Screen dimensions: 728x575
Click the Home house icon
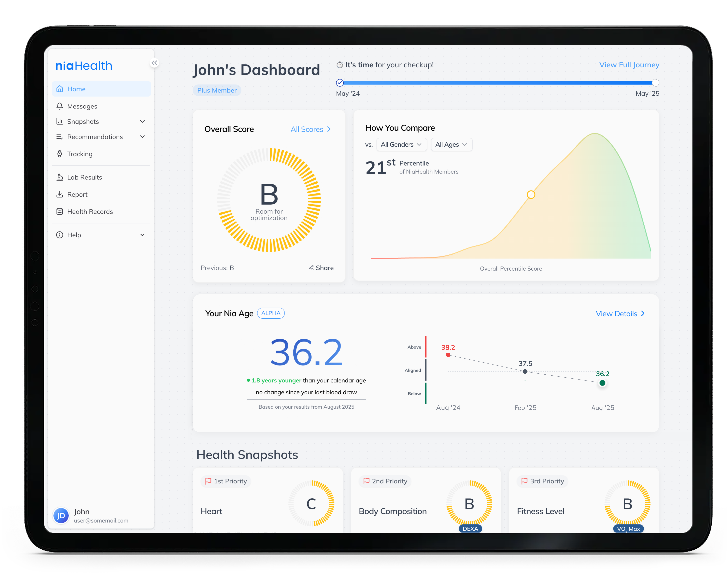[x=60, y=89]
